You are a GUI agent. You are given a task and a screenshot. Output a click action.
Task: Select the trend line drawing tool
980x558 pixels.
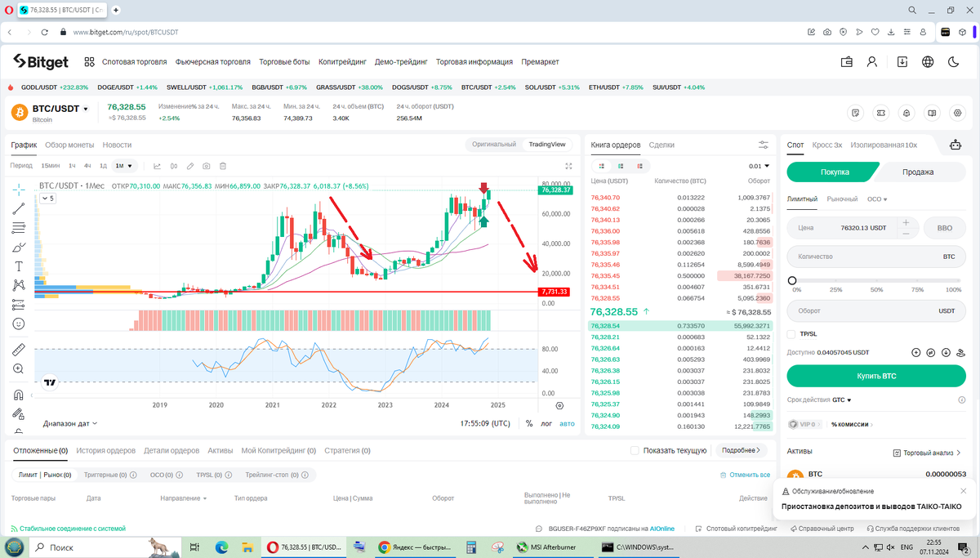click(x=19, y=208)
